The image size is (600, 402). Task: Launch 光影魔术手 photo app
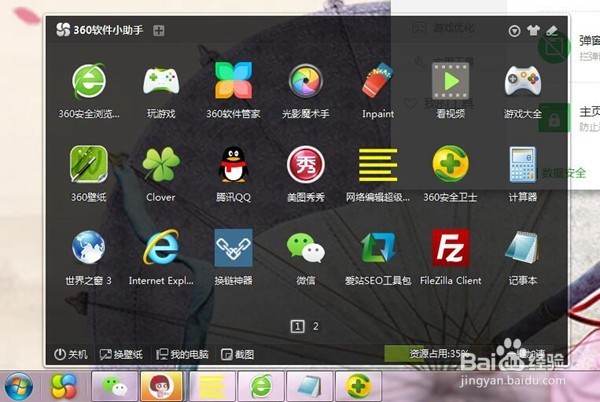(305, 81)
